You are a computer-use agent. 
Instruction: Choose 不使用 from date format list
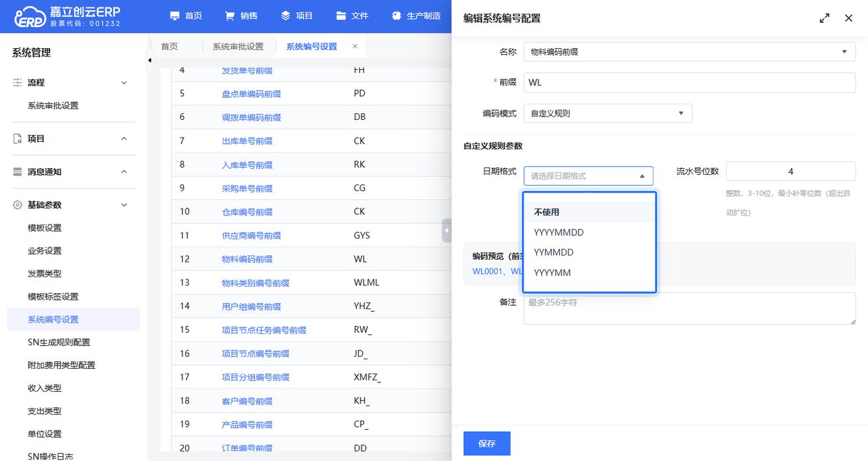coord(589,212)
